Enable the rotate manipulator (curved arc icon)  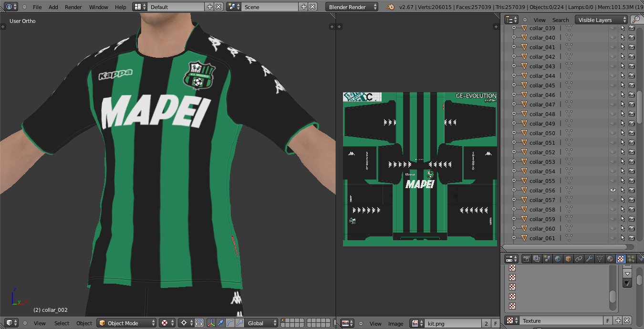pyautogui.click(x=230, y=323)
